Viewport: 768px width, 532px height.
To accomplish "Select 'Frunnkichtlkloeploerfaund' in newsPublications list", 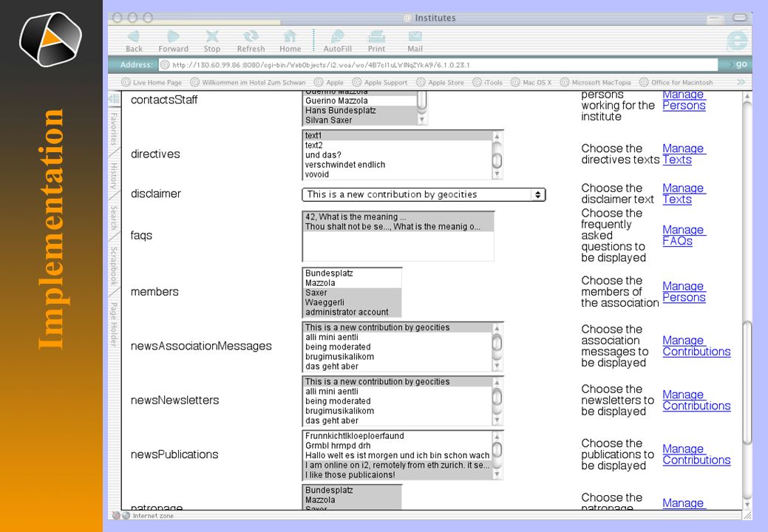I will pyautogui.click(x=398, y=436).
